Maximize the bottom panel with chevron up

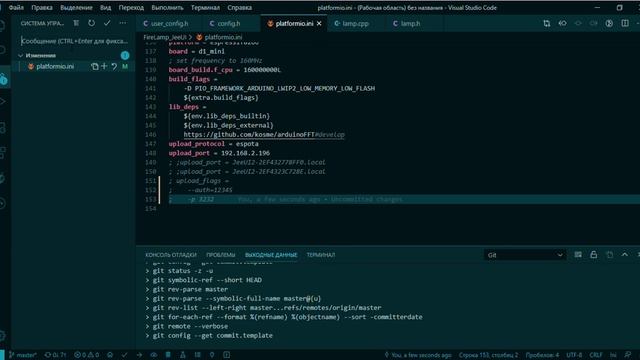pos(625,255)
